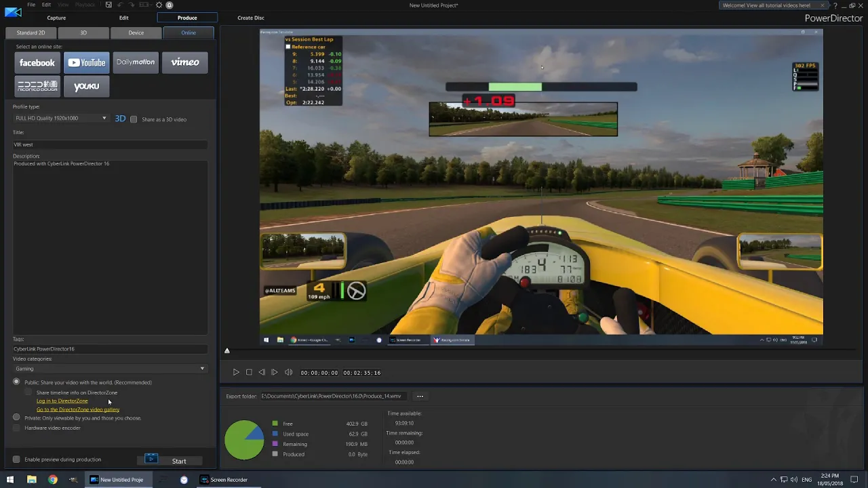
Task: Go to the DirectorZone video gallery link
Action: click(78, 409)
